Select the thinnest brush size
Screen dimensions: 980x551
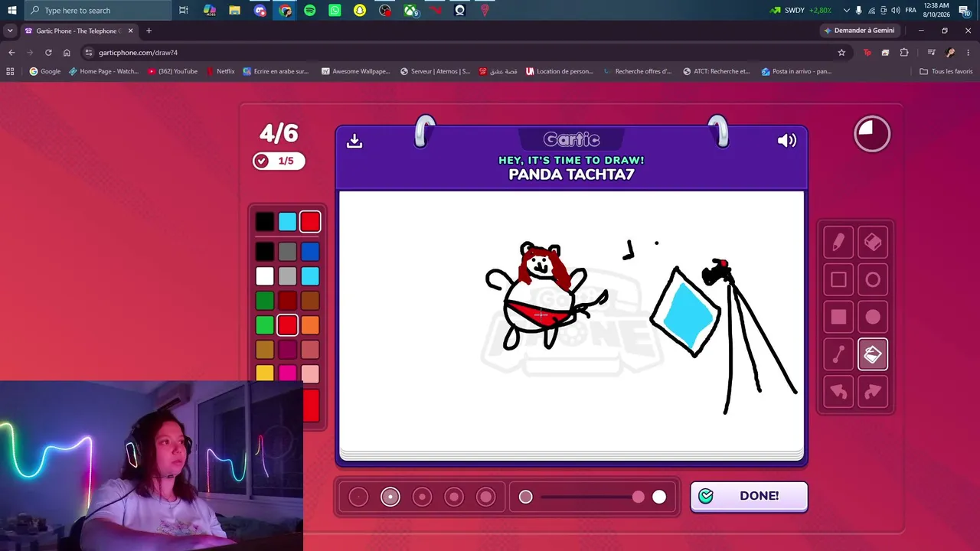358,497
